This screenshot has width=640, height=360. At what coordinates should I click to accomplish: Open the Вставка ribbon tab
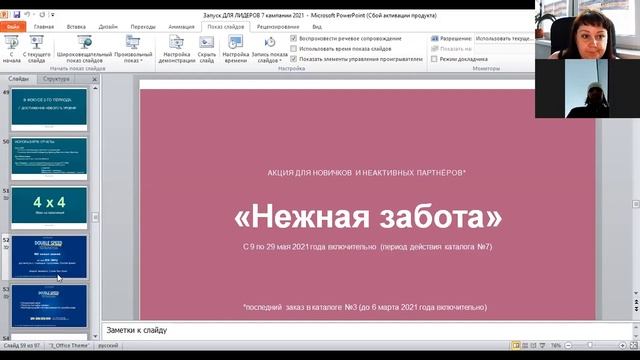click(x=76, y=27)
